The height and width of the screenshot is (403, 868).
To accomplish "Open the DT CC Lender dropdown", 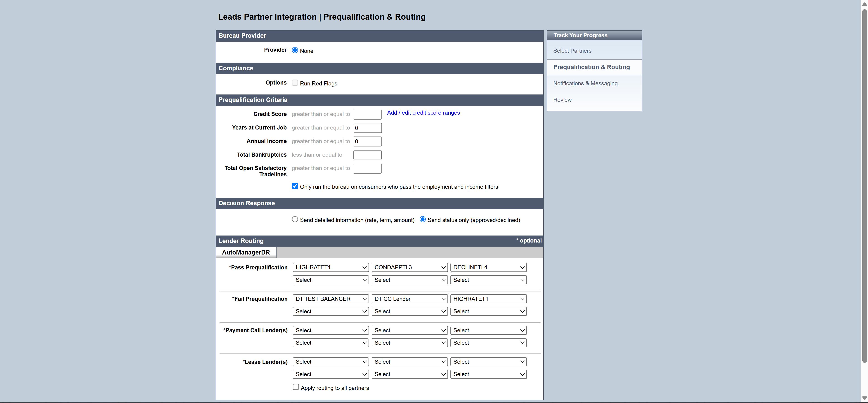I will pos(409,299).
